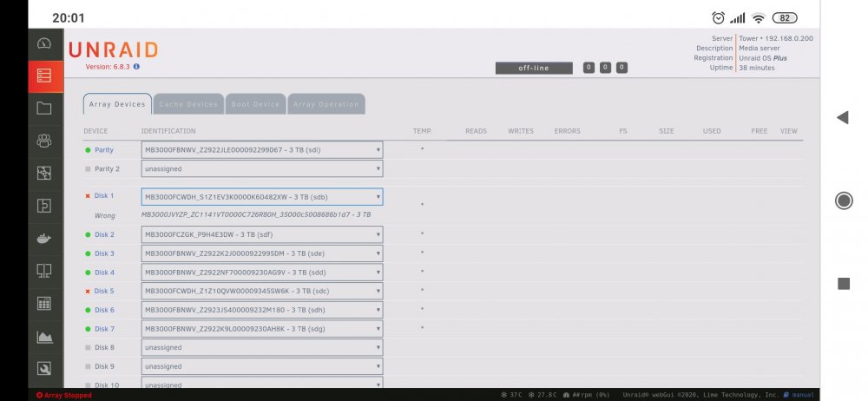
Task: Open the Dashboard gauge icon in sidebar
Action: click(x=44, y=43)
